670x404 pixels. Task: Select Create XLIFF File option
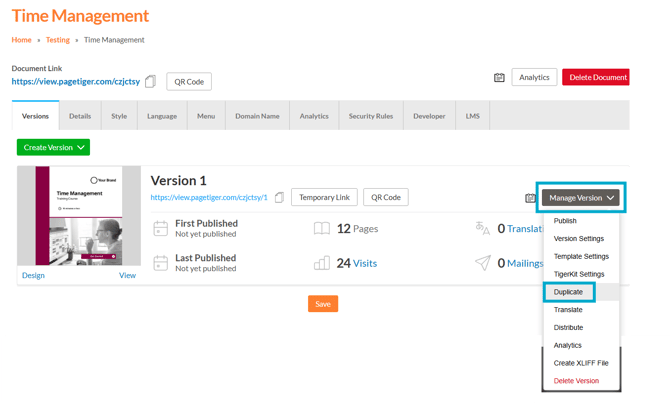[581, 363]
